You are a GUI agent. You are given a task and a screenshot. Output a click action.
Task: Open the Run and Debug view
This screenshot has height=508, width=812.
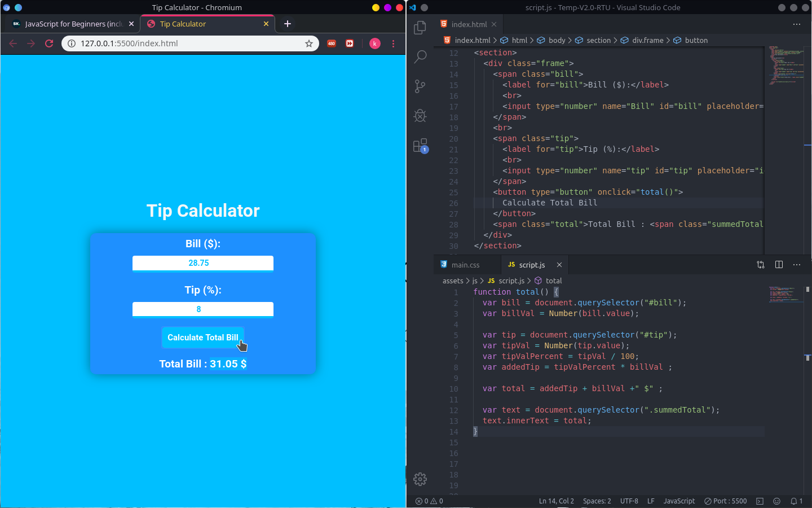click(x=420, y=116)
